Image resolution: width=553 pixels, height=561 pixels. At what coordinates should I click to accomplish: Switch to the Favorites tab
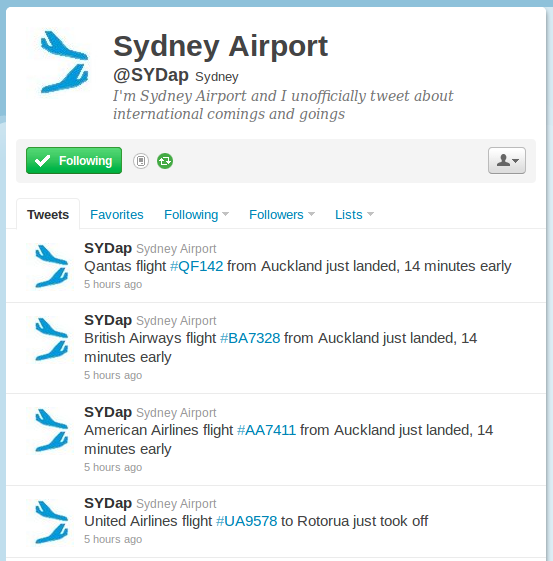click(x=117, y=215)
